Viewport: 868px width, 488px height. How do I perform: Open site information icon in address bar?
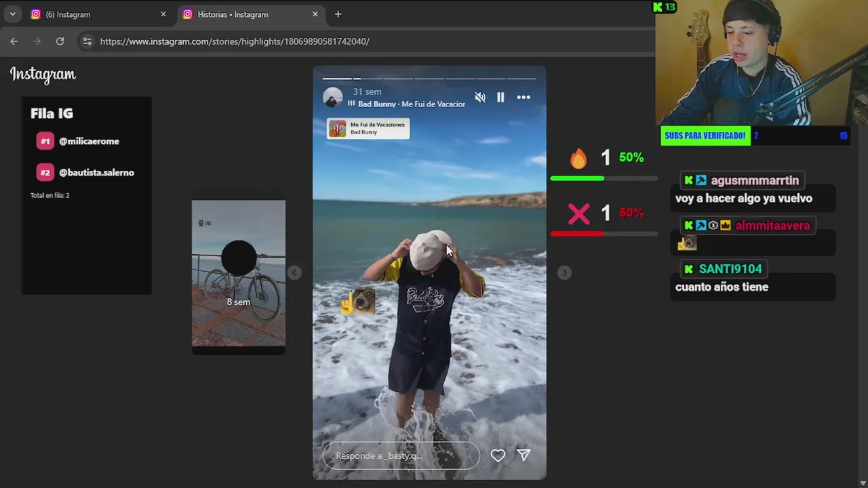pos(87,41)
